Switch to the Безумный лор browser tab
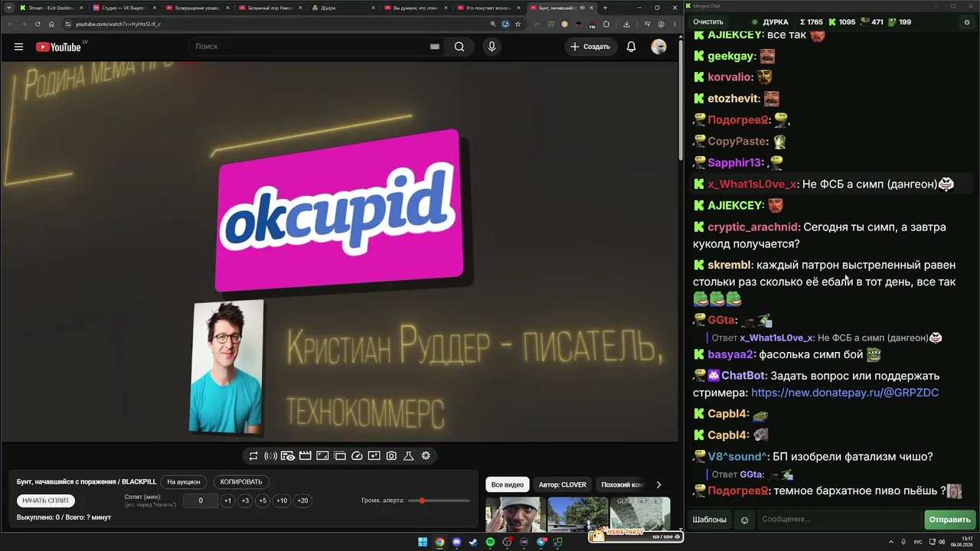This screenshot has width=980, height=551. pyautogui.click(x=269, y=8)
